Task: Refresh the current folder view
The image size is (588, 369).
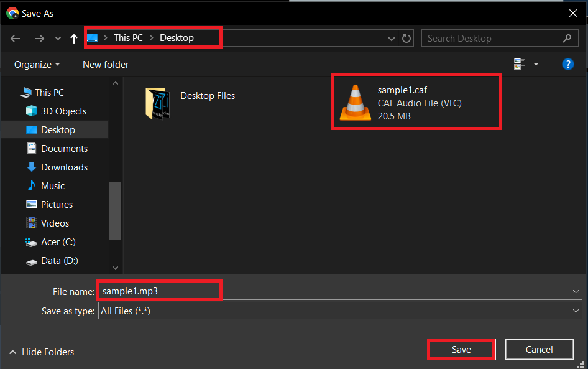Action: 407,38
